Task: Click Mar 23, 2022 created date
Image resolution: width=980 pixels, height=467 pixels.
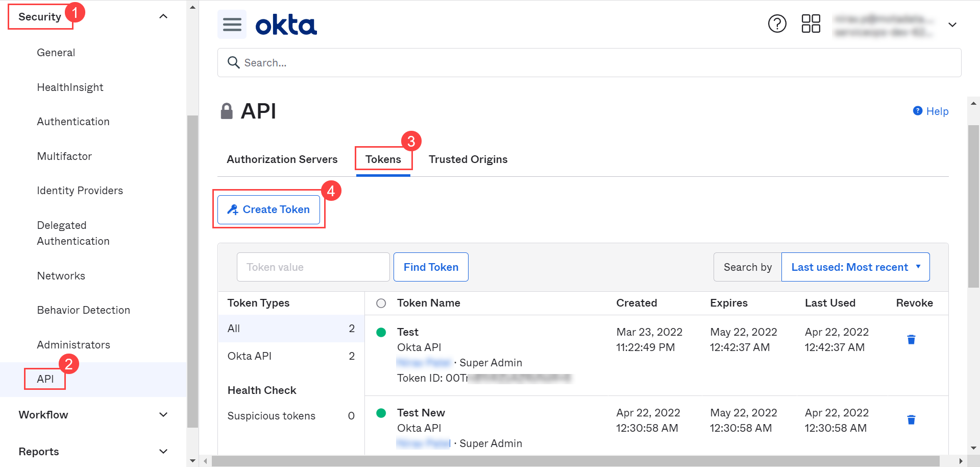Action: (649, 332)
